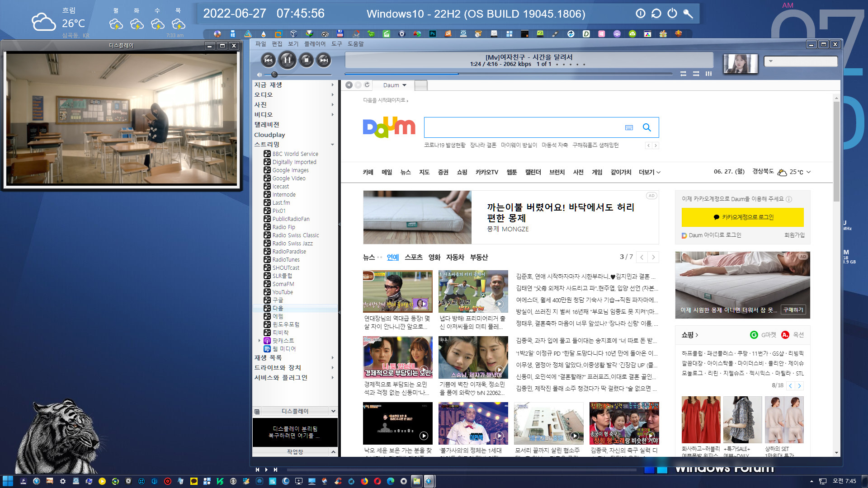Go back in the embedded browser
Image resolution: width=868 pixels, height=488 pixels.
coord(349,85)
